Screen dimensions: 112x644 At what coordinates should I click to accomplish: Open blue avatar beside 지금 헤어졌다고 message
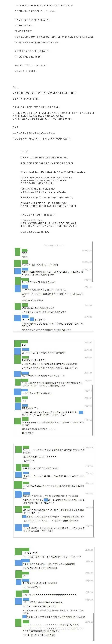(x=17, y=374)
